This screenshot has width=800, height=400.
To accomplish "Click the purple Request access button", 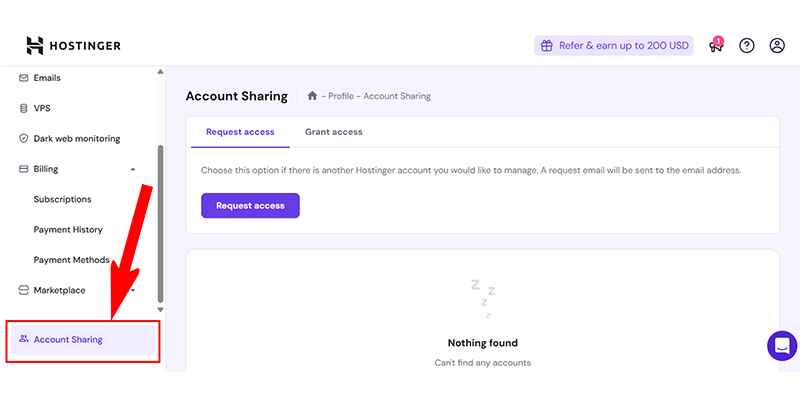I will point(250,206).
